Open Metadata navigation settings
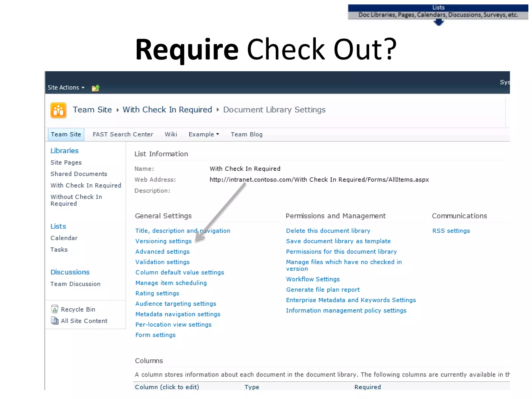This screenshot has width=532, height=399. 178,314
